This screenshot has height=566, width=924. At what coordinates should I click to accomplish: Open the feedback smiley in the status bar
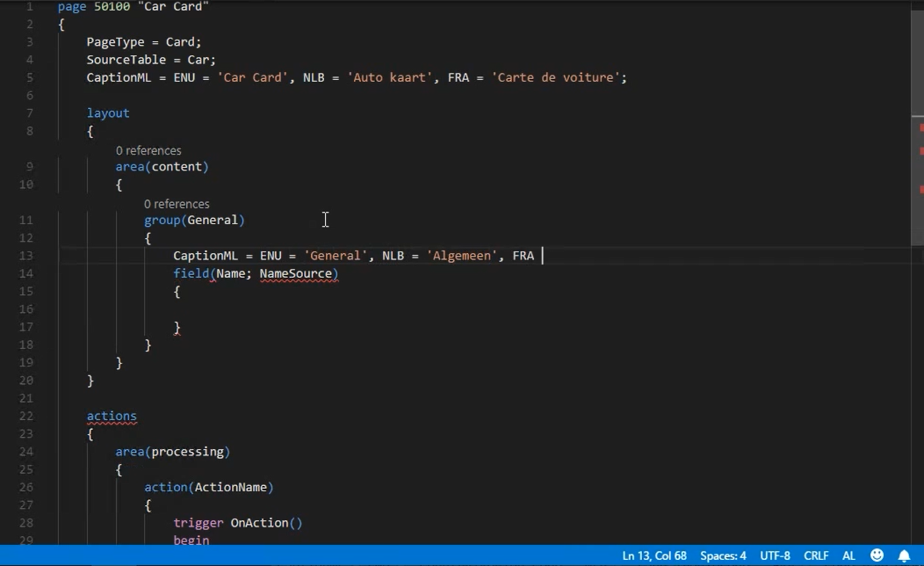click(x=875, y=555)
